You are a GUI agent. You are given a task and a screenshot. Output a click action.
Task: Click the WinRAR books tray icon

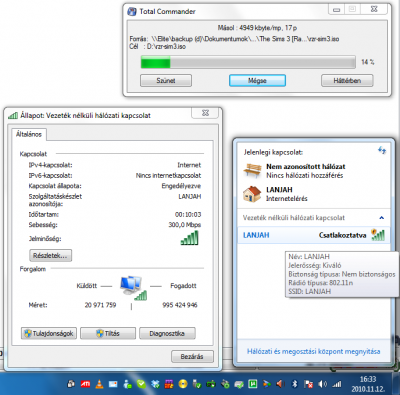pos(169,384)
